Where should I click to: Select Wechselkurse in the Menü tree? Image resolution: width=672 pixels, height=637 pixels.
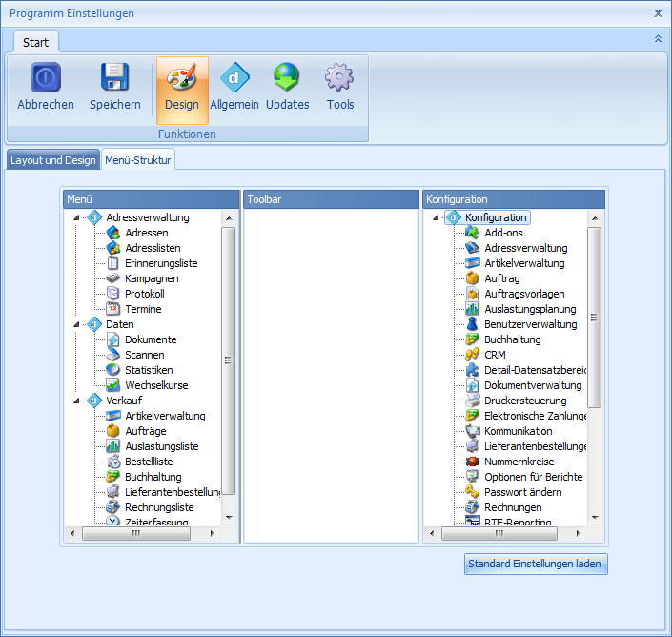tap(156, 385)
